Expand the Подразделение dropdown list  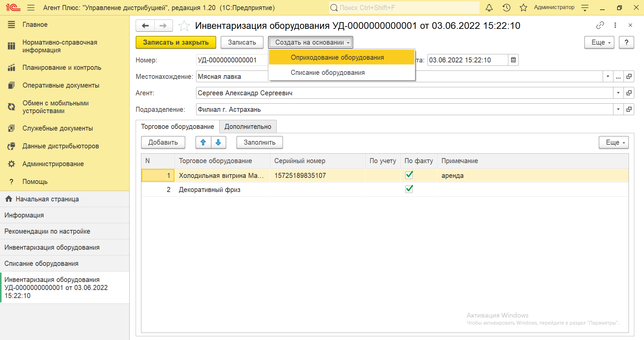click(618, 109)
